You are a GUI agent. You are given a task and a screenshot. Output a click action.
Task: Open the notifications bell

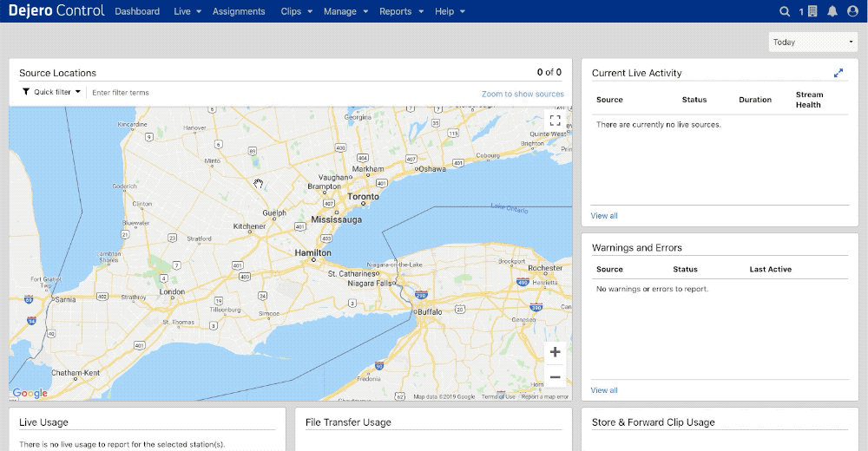tap(832, 11)
